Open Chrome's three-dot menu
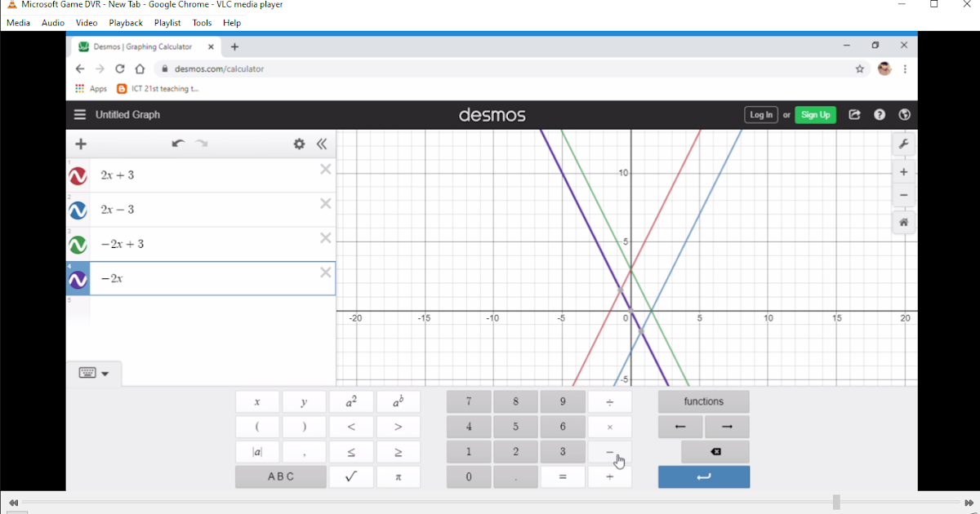The image size is (980, 514). [905, 69]
